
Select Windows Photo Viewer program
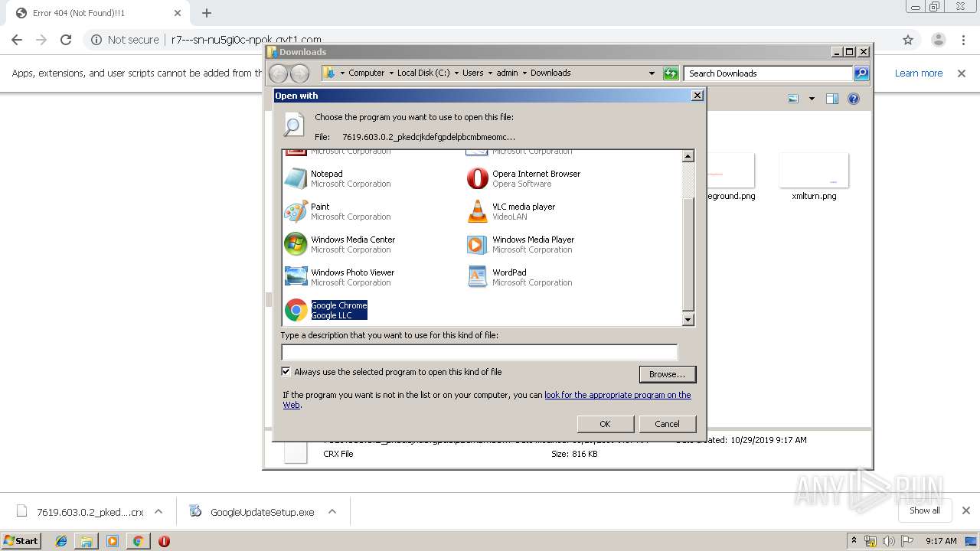[x=340, y=277]
